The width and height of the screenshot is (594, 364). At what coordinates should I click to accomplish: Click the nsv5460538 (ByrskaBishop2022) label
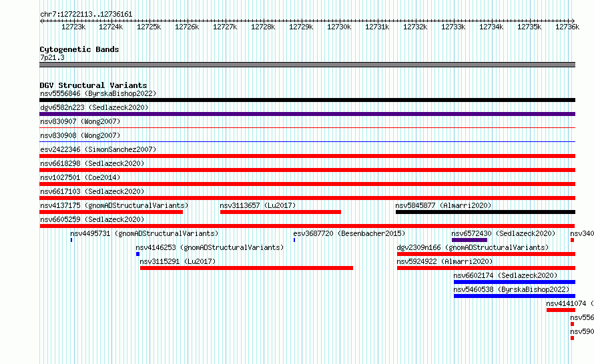click(x=511, y=289)
